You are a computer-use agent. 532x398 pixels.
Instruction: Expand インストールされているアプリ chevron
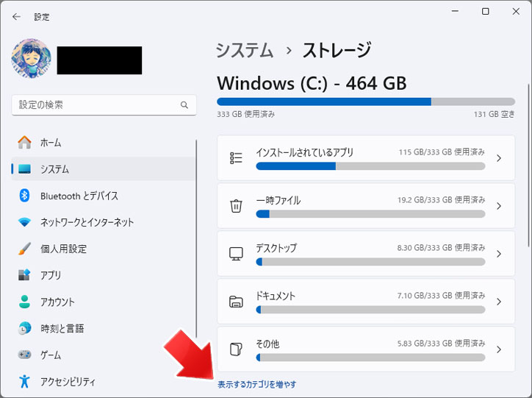click(499, 158)
